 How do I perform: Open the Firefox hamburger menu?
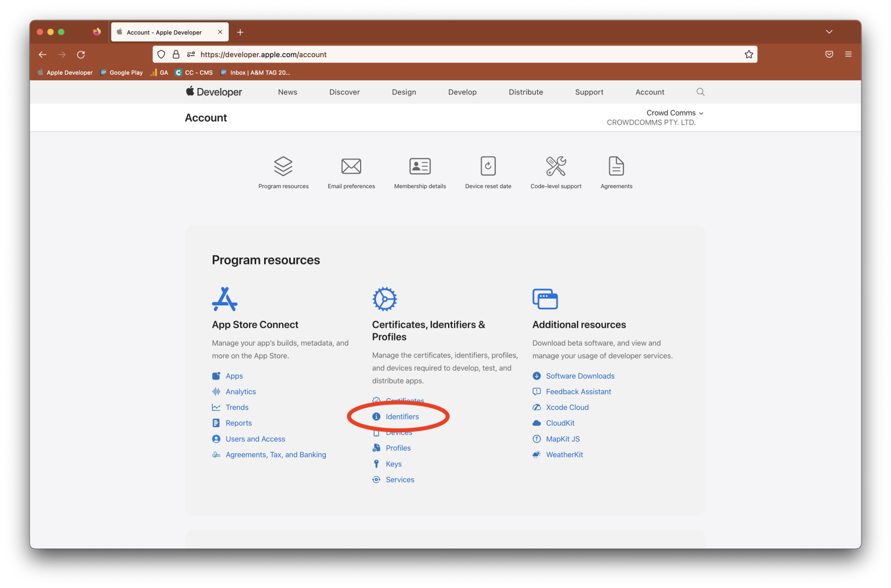848,55
